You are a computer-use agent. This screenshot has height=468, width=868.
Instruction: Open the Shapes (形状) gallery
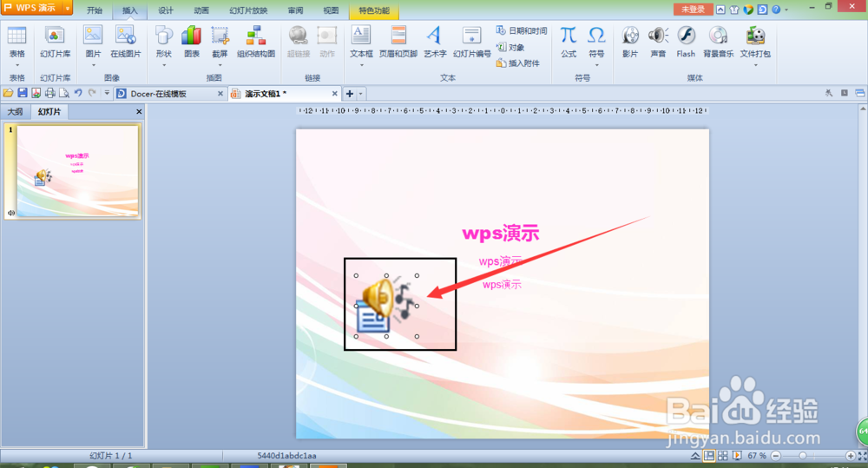coord(164,42)
